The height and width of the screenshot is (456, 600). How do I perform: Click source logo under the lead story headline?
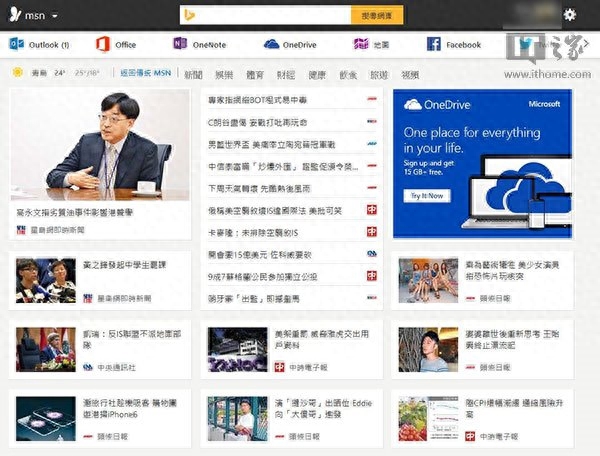click(21, 230)
